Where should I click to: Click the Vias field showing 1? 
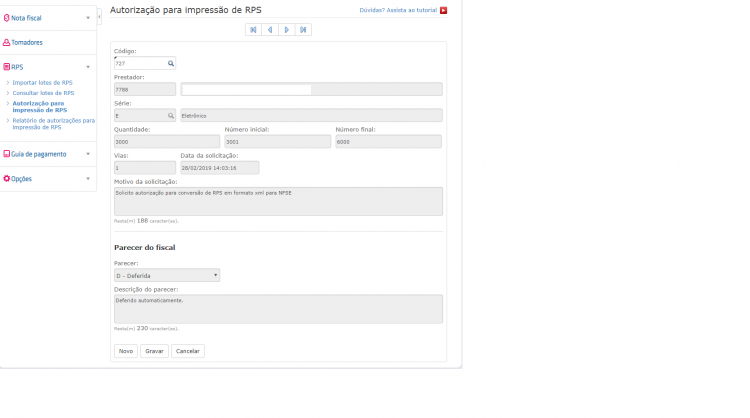[x=145, y=168]
